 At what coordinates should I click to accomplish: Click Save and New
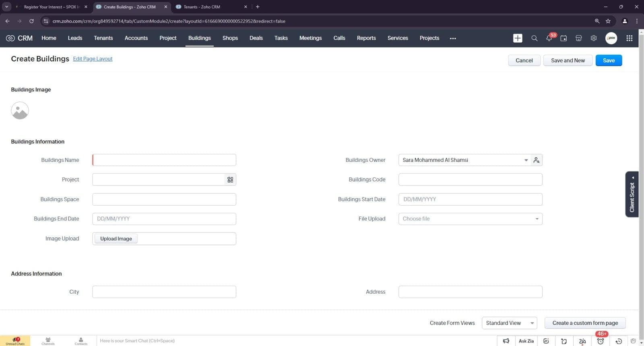(568, 60)
